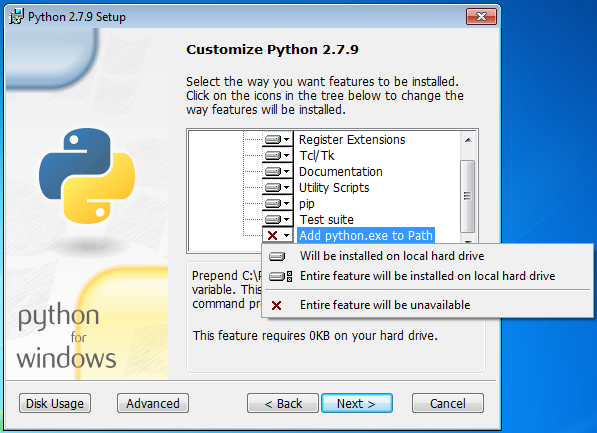Select the Tcl/Tk feature row
597x433 pixels.
(317, 156)
